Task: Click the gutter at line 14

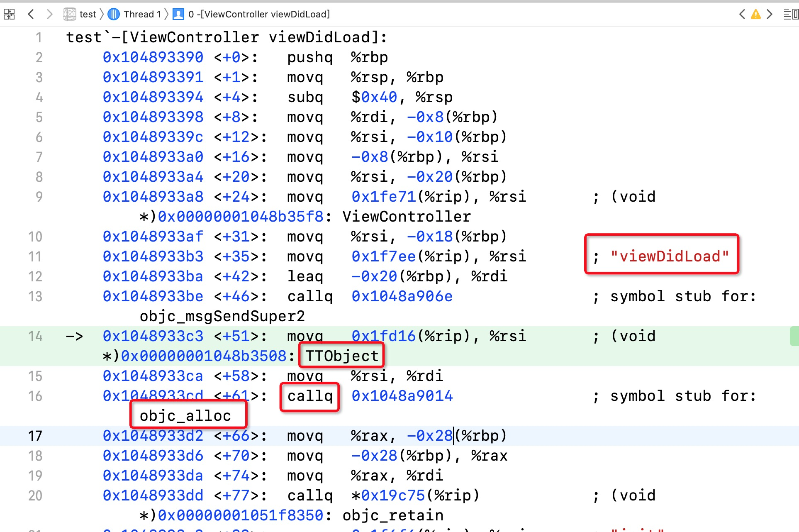Action: pyautogui.click(x=35, y=336)
